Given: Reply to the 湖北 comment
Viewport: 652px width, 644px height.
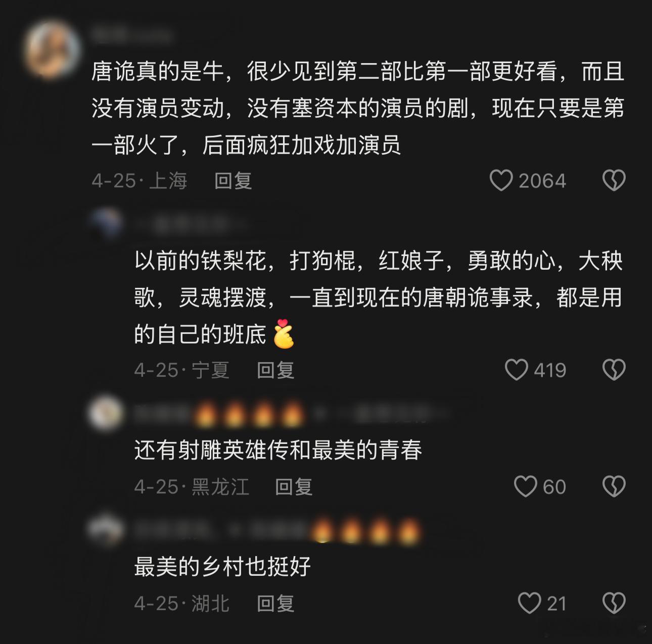Looking at the screenshot, I should click(x=275, y=603).
